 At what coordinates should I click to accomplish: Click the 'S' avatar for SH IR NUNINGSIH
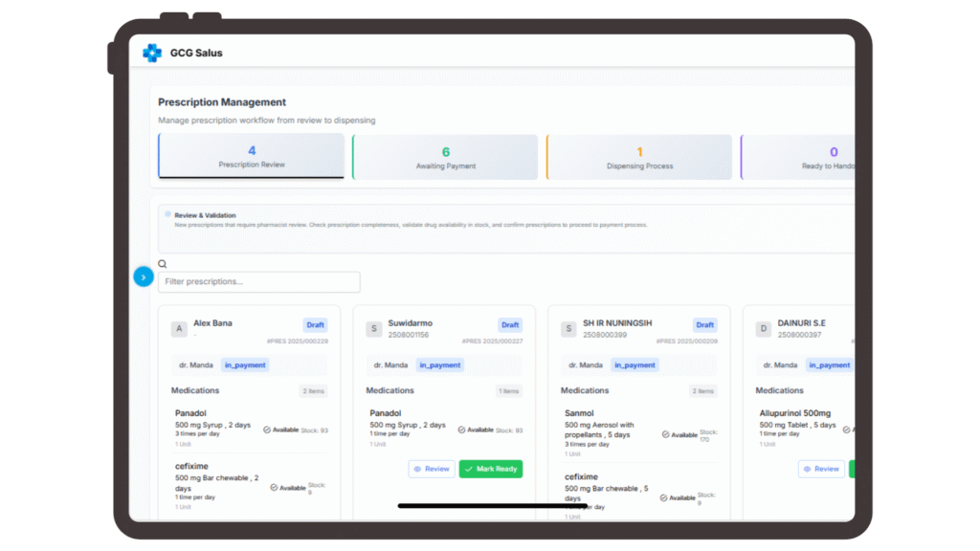click(x=568, y=329)
